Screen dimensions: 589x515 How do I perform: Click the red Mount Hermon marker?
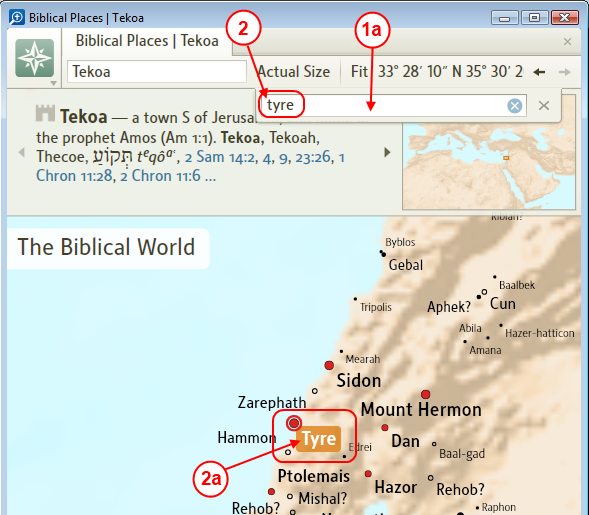(425, 394)
